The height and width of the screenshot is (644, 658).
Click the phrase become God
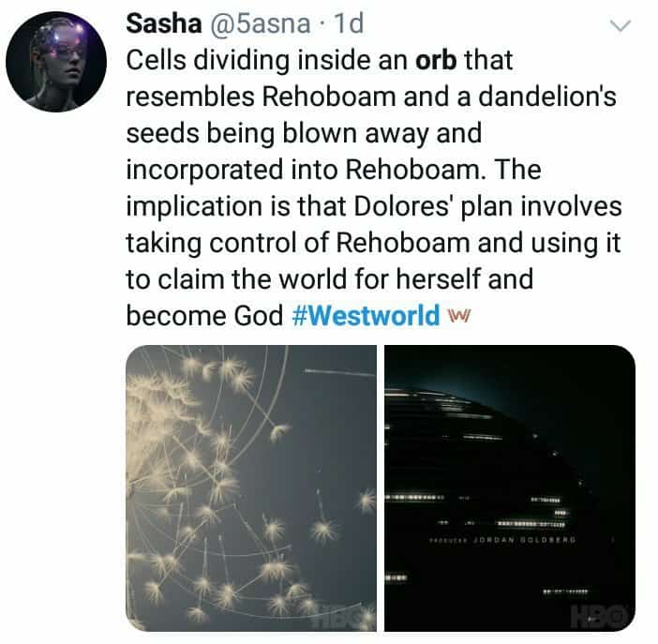click(x=204, y=315)
